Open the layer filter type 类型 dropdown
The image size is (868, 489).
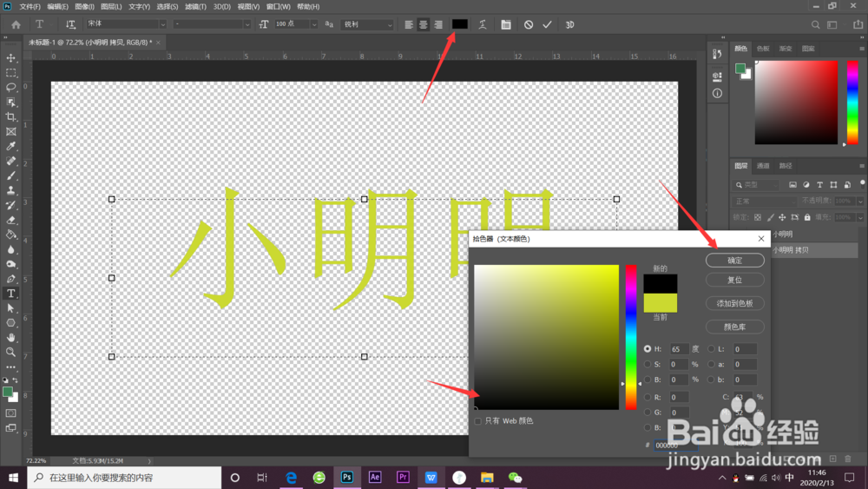(757, 185)
